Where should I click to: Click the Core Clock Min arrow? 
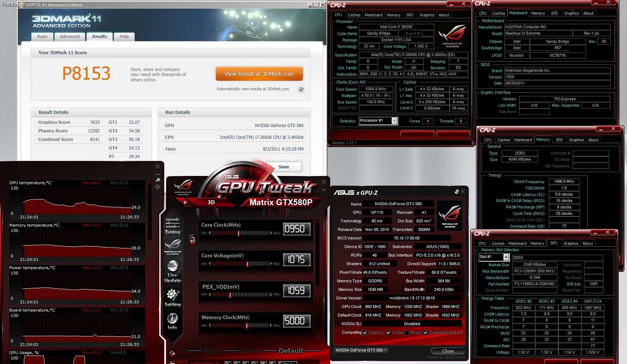[210, 233]
